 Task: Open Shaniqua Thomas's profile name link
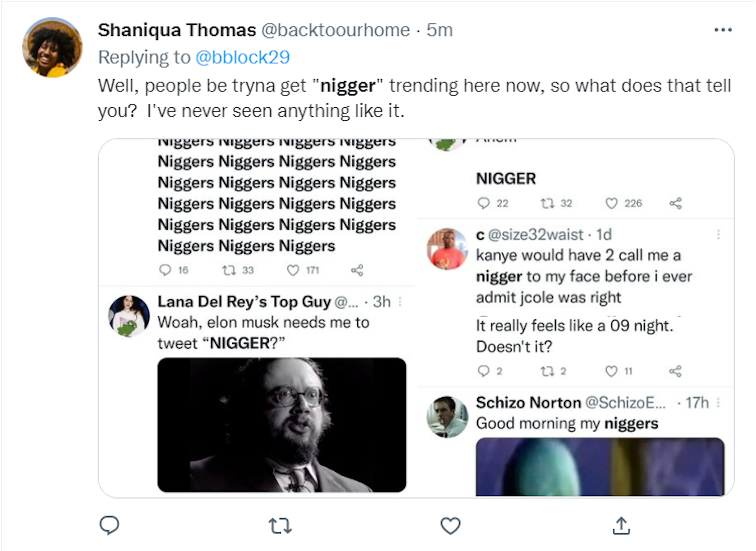[x=177, y=30]
